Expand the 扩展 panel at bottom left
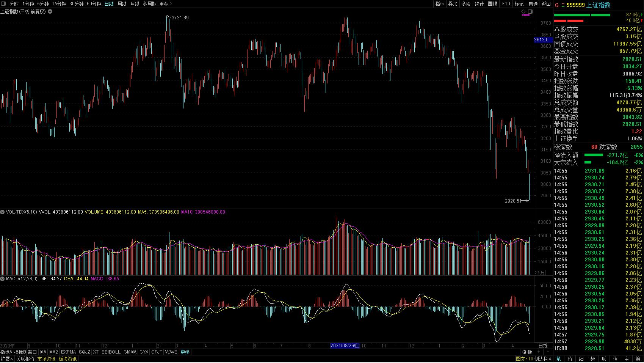The image size is (644, 363). click(7, 359)
